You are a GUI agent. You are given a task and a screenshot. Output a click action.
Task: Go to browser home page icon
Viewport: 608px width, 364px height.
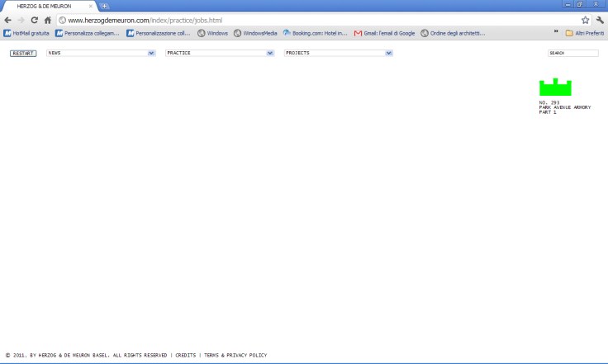[x=47, y=20]
